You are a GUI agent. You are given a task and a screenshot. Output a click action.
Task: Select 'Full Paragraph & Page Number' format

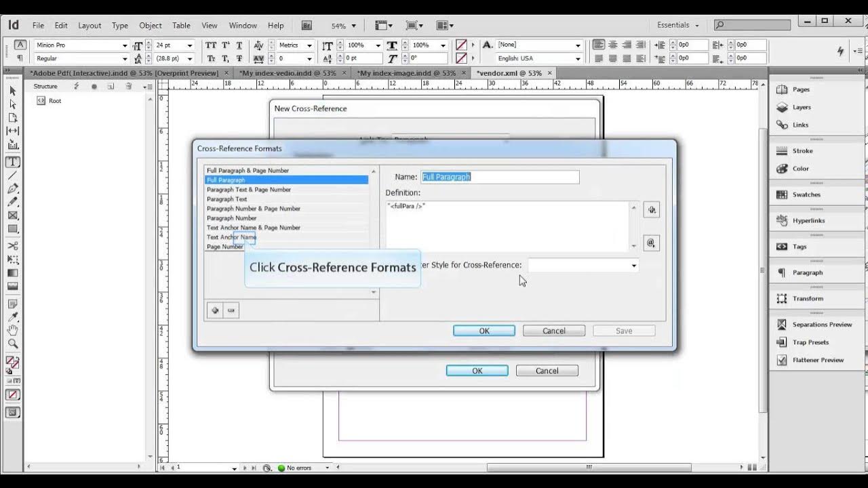pos(287,171)
